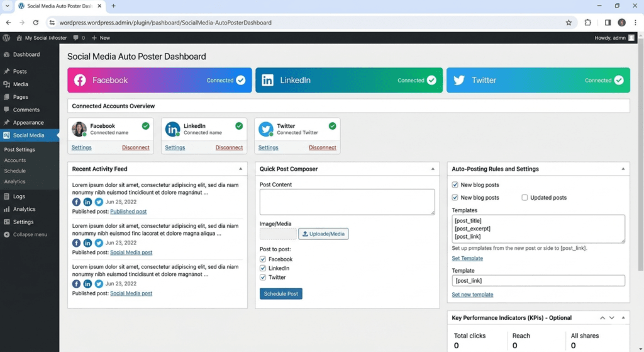
Task: Click the page vertical scrollbar
Action: tap(641, 156)
